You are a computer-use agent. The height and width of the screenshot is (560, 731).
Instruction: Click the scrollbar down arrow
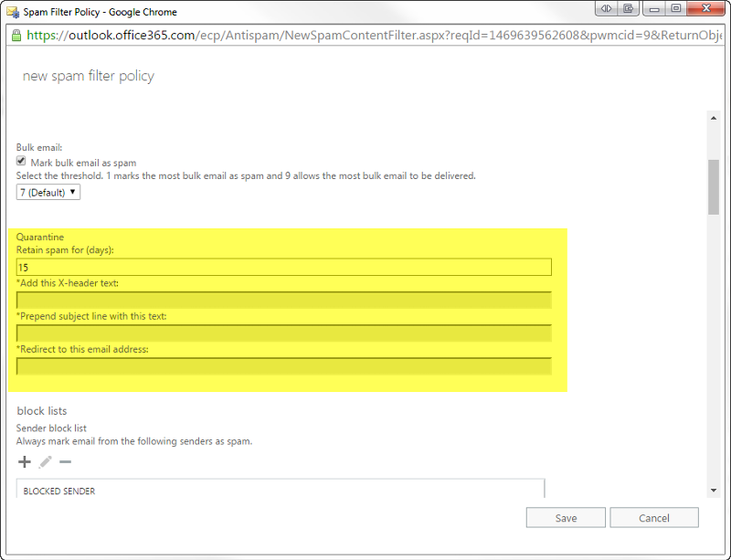tap(714, 491)
